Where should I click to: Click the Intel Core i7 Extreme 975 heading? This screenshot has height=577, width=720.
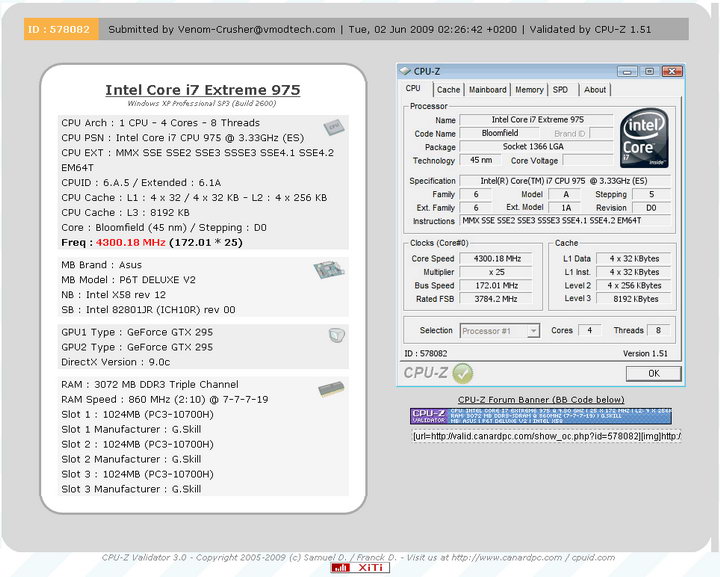(202, 90)
